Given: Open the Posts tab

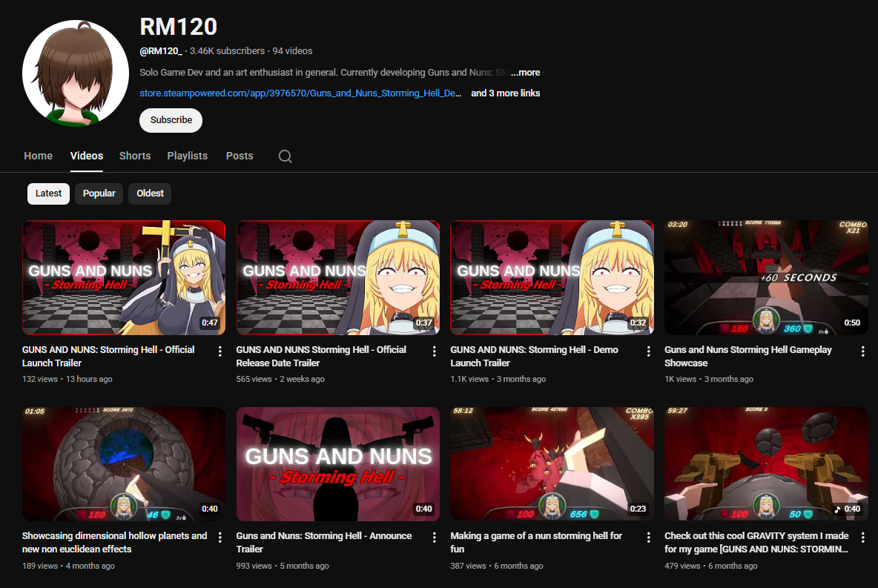Looking at the screenshot, I should pyautogui.click(x=240, y=156).
